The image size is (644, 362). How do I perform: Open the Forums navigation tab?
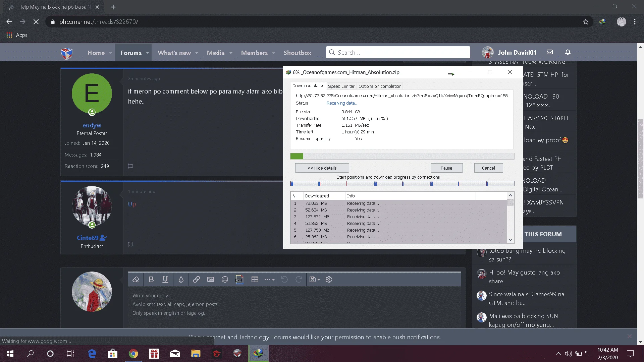click(131, 53)
